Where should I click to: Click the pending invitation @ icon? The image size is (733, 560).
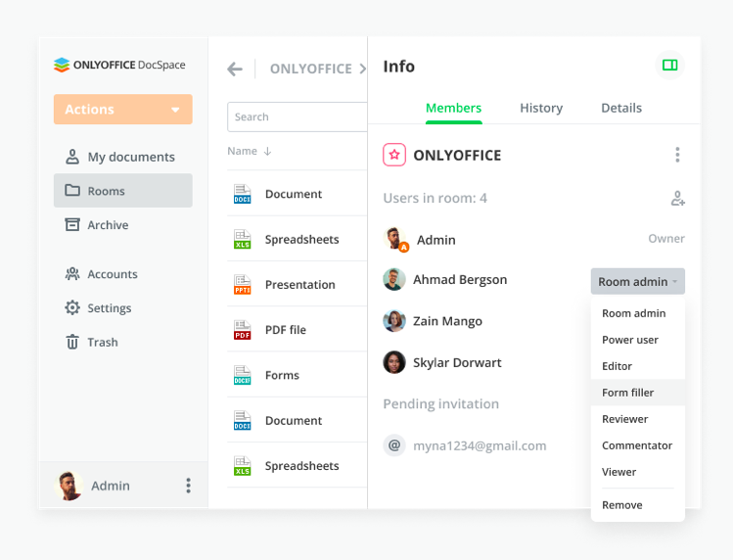pyautogui.click(x=394, y=445)
